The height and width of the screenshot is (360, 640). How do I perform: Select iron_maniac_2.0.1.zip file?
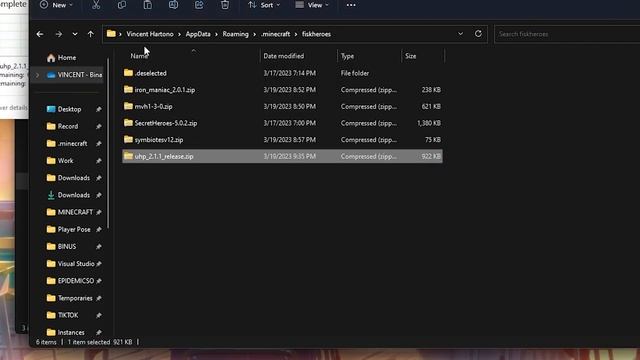(x=282, y=90)
